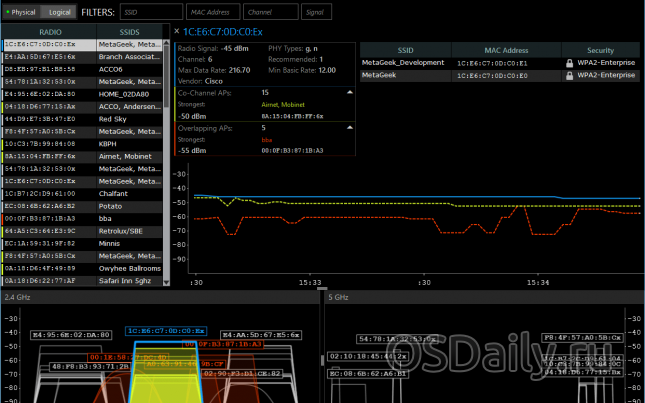
Task: Click the SSID filter field
Action: point(144,12)
